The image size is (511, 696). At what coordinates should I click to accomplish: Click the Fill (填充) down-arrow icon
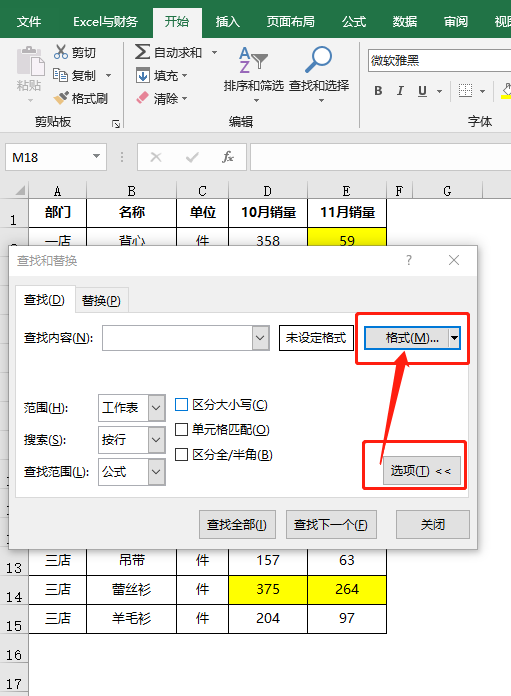(x=143, y=75)
